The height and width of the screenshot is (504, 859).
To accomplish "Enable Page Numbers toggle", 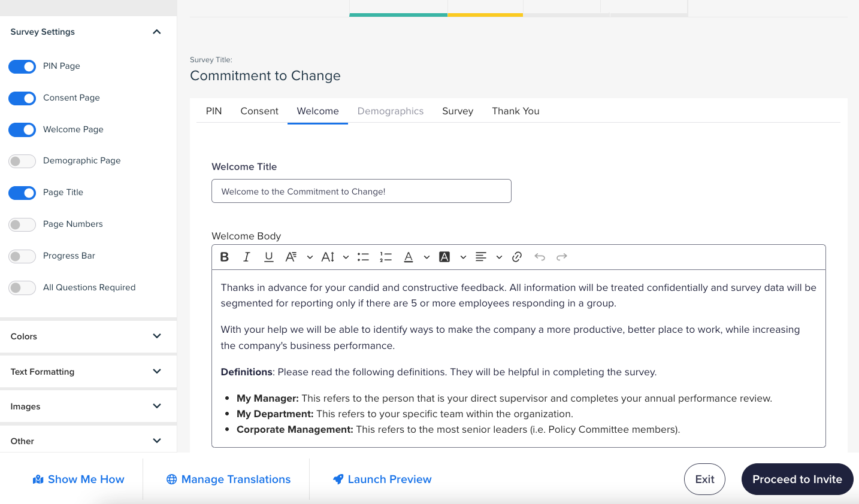I will click(x=22, y=224).
